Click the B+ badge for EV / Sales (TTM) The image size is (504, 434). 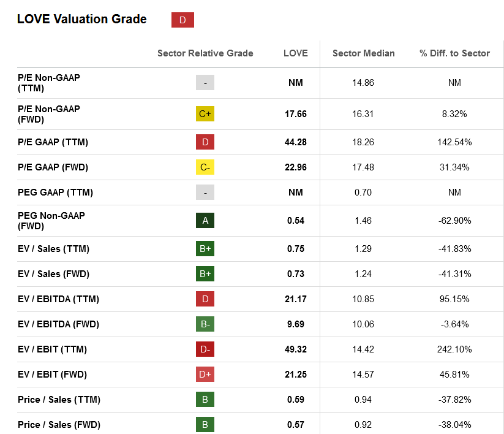pos(205,249)
